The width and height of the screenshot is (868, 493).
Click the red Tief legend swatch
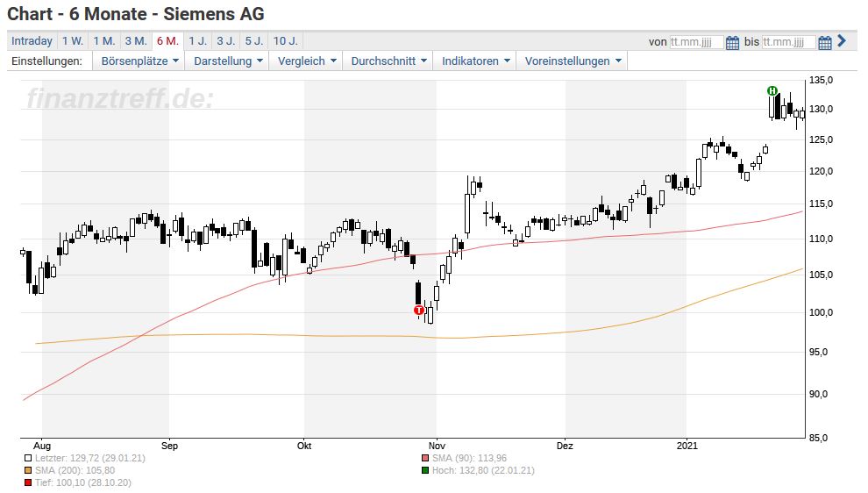(28, 482)
